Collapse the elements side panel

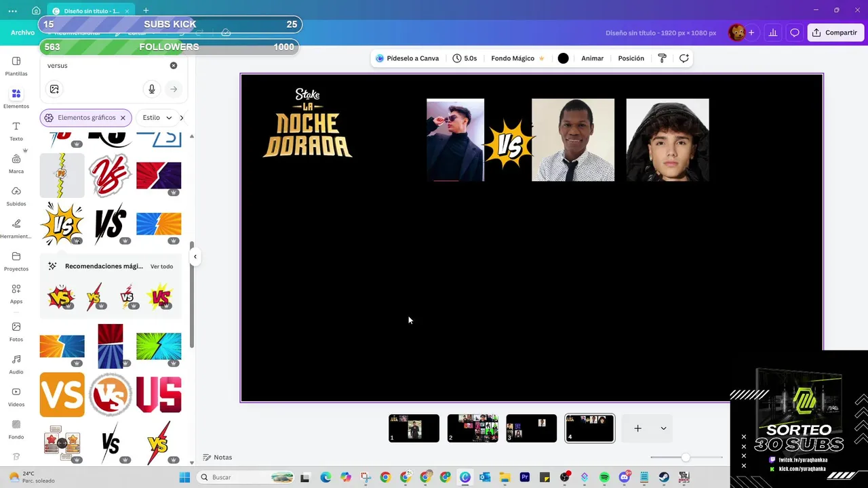click(195, 256)
